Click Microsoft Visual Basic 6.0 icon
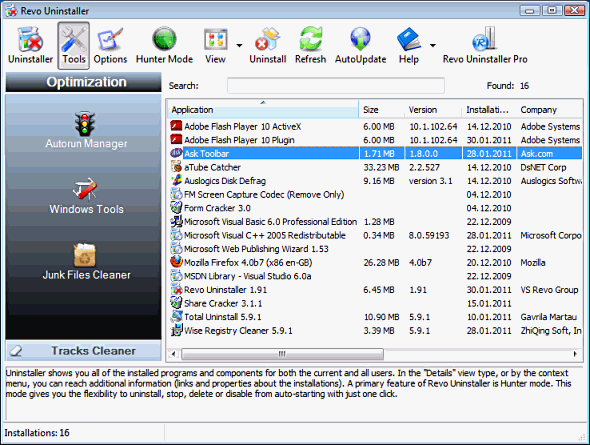Image resolution: width=590 pixels, height=445 pixels. pos(176,221)
